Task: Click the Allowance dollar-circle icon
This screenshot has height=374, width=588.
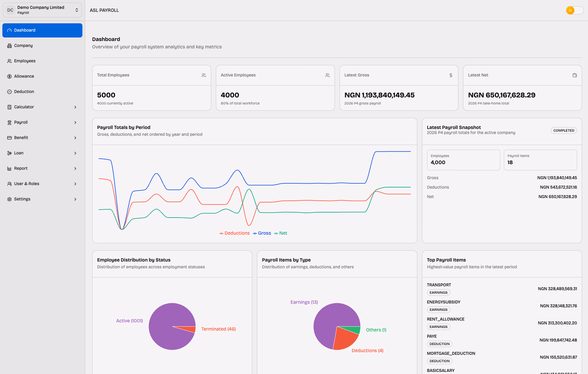Action: coord(9,76)
